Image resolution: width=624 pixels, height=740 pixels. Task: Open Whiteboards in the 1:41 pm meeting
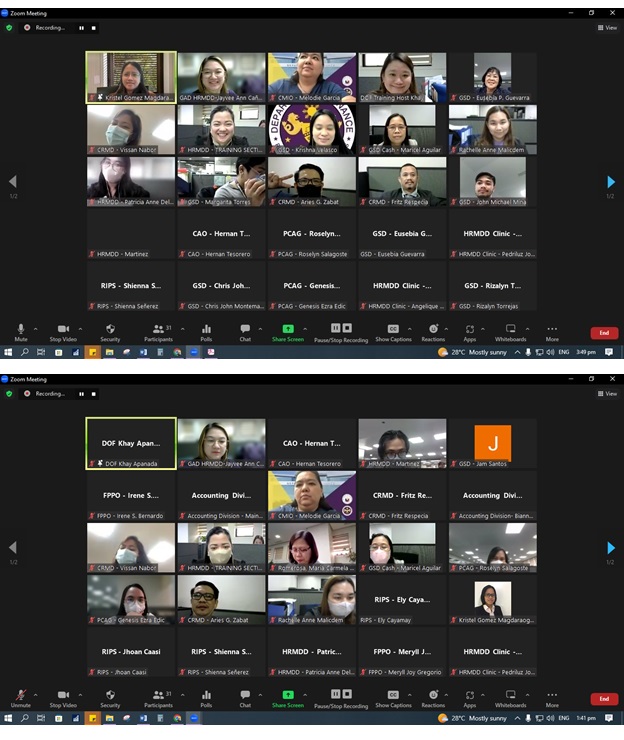[x=510, y=698]
